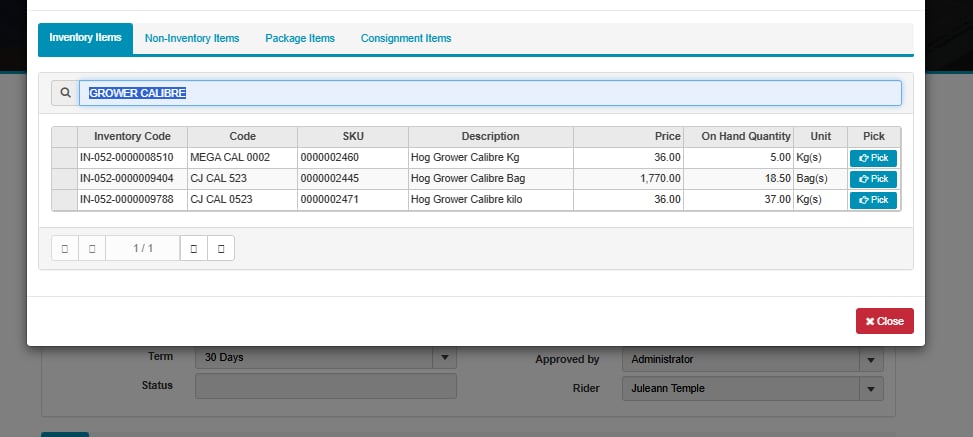This screenshot has height=437, width=973.
Task: Show the Consignment Items tab
Action: coord(405,38)
